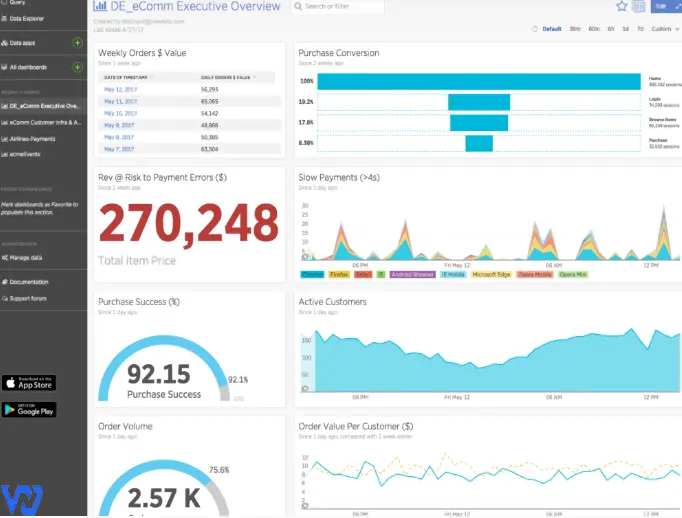Open the dashboard grid layout icon
This screenshot has width=682, height=518.
tap(639, 7)
